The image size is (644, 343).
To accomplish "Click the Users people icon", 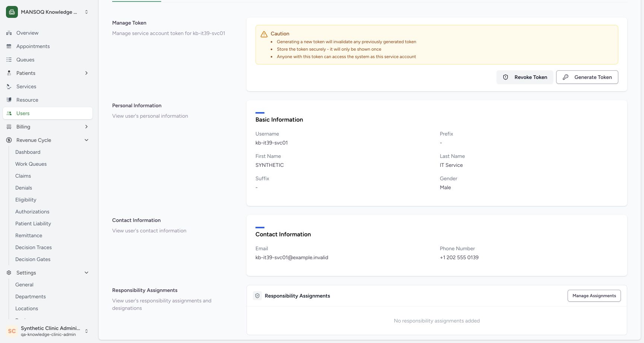I will tap(9, 113).
